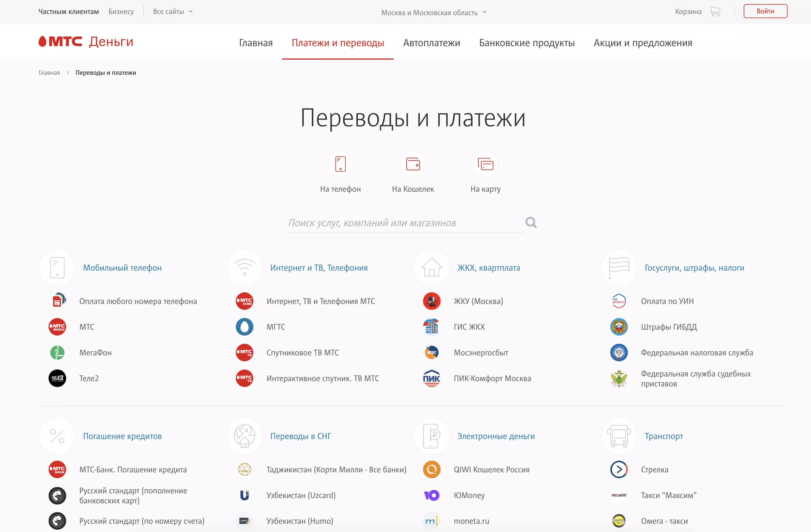Select Таджикистан (Корти Милли - Все банки)
811x532 pixels.
click(x=336, y=469)
